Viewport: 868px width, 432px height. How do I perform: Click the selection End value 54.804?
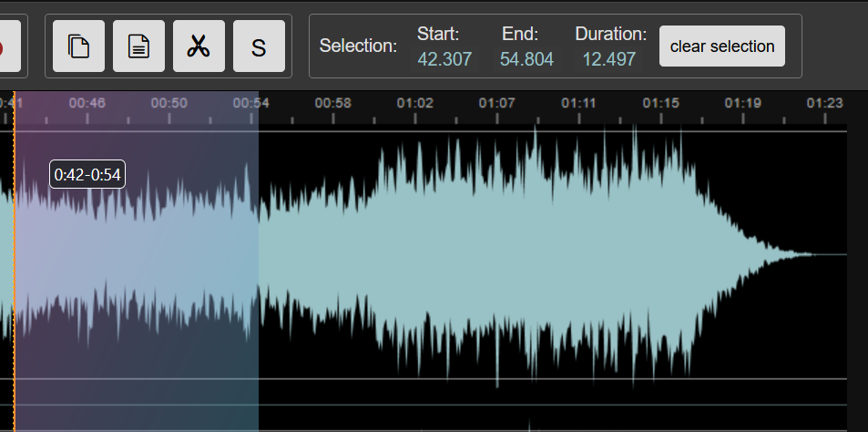[x=526, y=60]
